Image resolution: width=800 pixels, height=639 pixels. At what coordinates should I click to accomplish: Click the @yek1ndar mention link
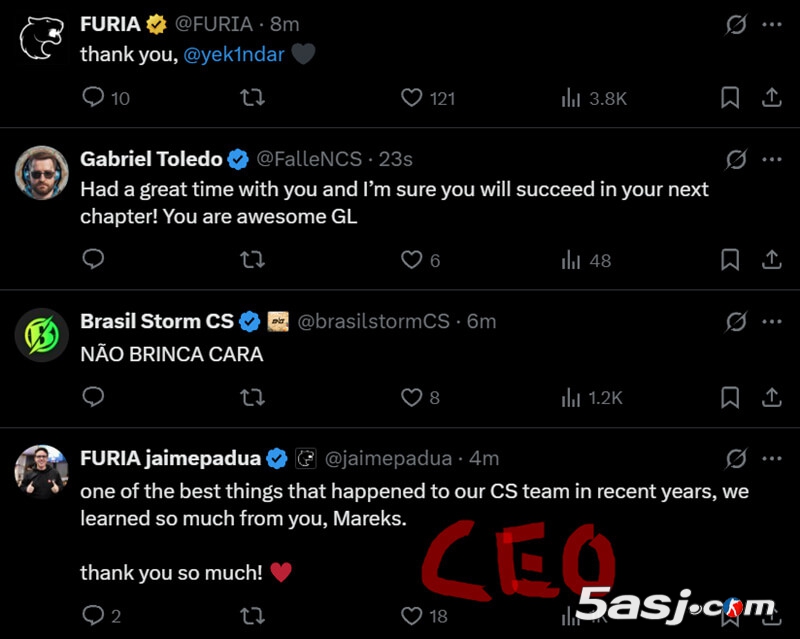pyautogui.click(x=232, y=55)
